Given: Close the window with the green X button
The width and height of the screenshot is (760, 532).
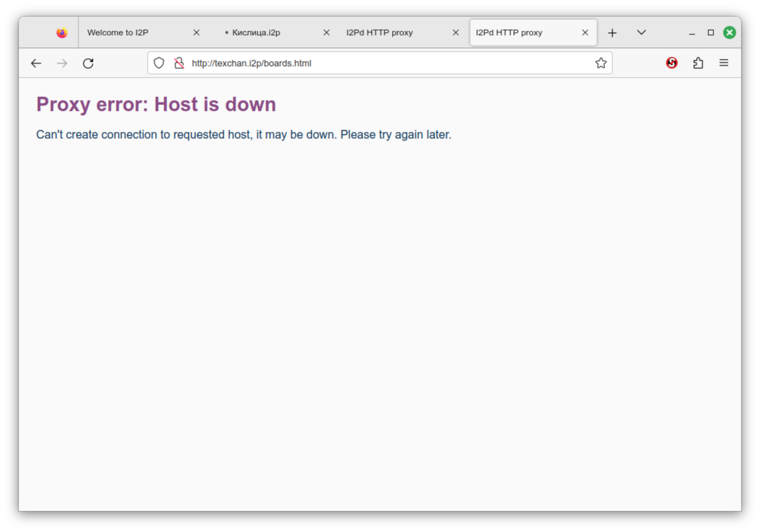Looking at the screenshot, I should tap(729, 33).
